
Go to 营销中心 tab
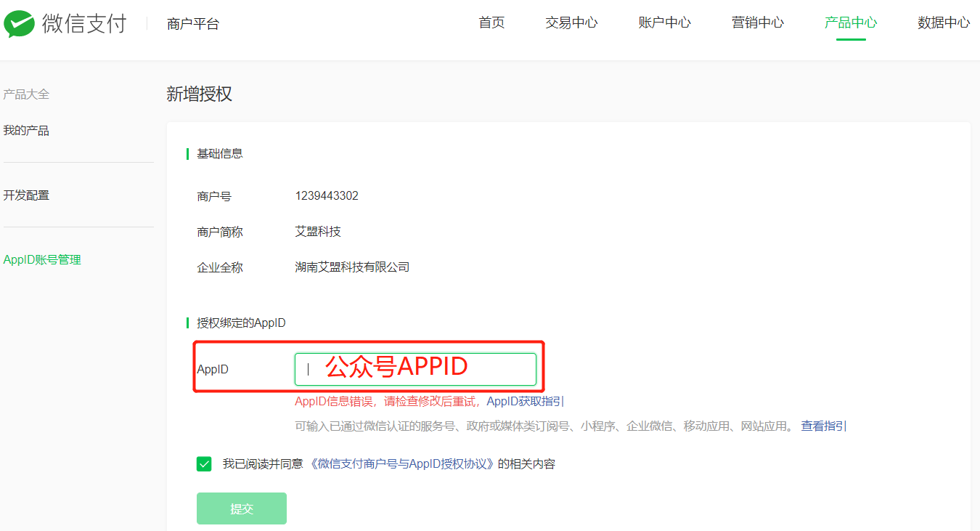(x=757, y=23)
